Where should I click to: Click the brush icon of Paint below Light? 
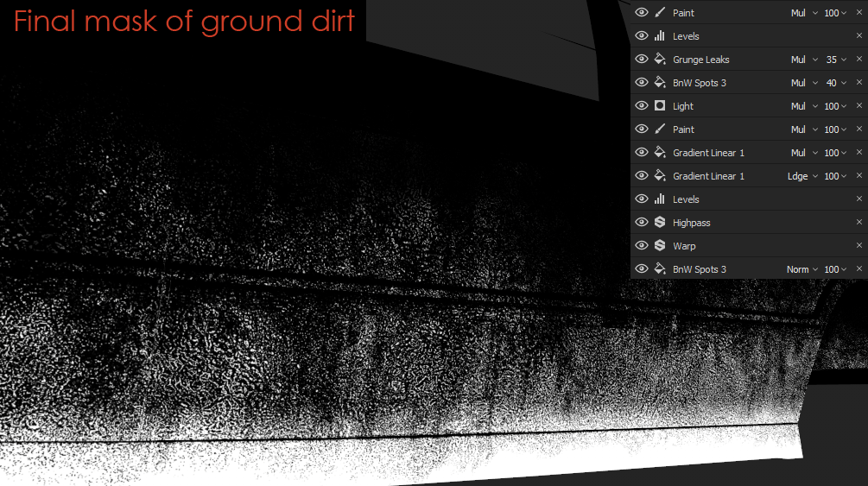click(x=659, y=129)
